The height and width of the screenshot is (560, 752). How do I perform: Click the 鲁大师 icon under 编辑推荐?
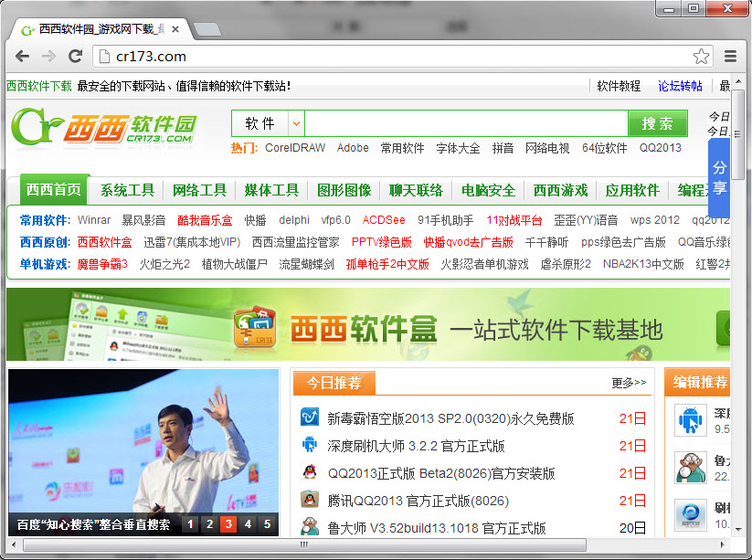tap(691, 468)
